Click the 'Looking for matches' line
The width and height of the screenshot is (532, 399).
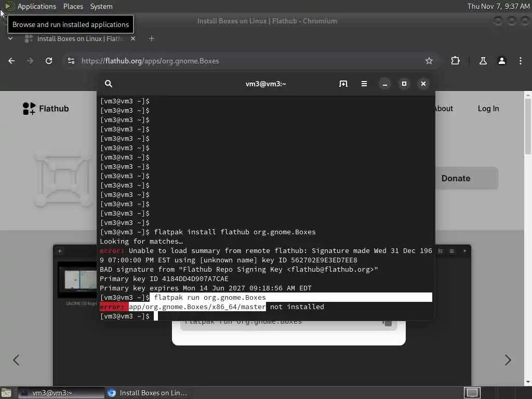pyautogui.click(x=141, y=242)
